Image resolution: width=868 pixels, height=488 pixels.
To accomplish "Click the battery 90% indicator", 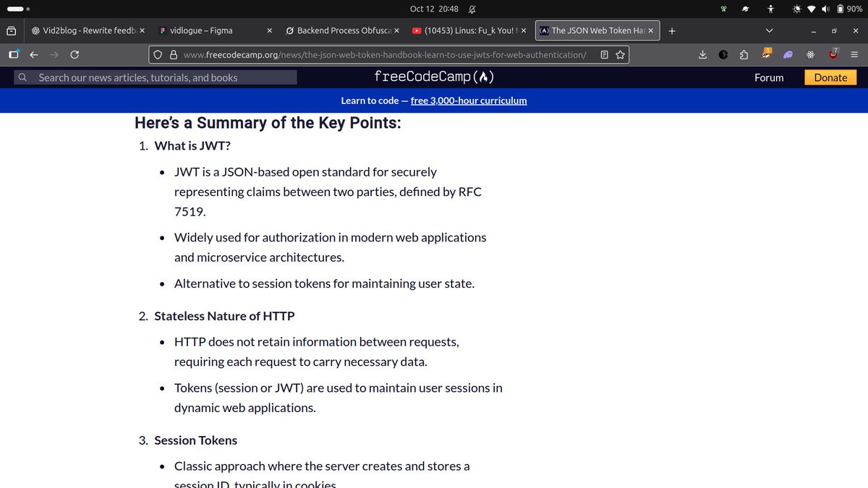I will click(x=849, y=9).
